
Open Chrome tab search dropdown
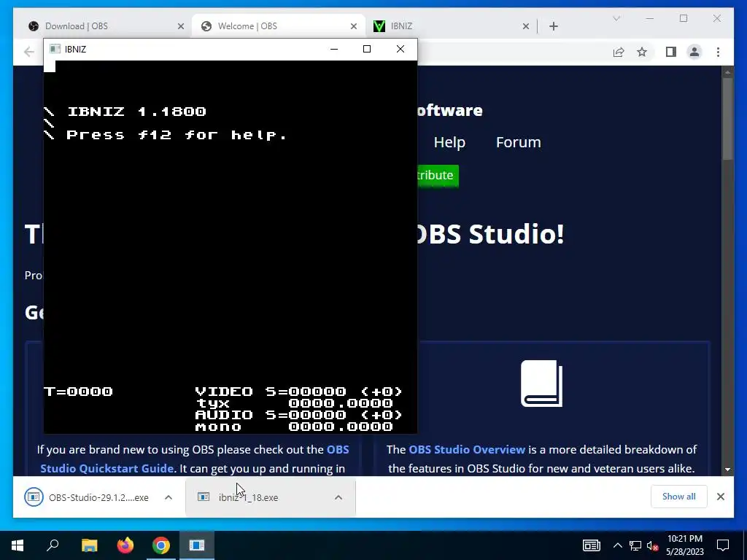click(616, 18)
